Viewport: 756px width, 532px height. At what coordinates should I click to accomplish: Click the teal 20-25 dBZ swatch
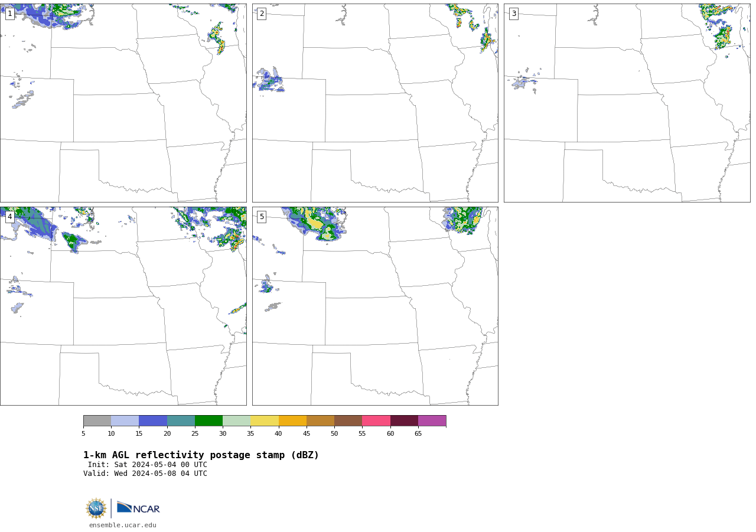pyautogui.click(x=181, y=421)
